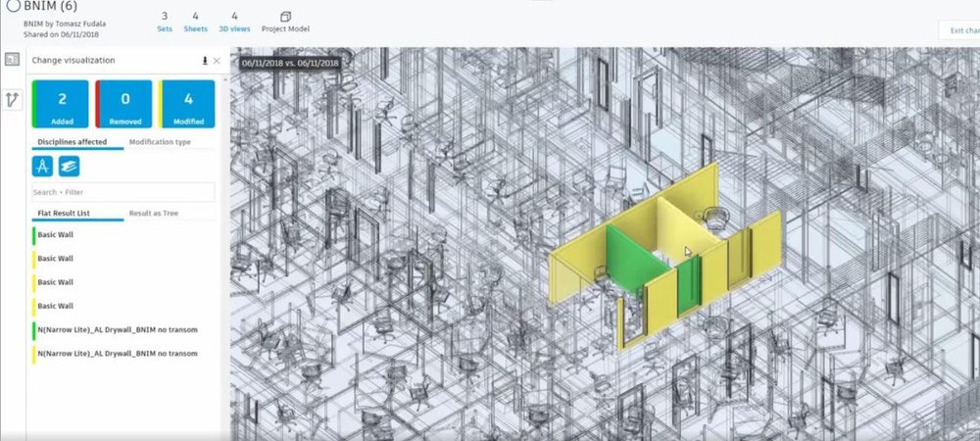The height and width of the screenshot is (441, 980).
Task: Click the partially visible Exit change button
Action: (959, 30)
